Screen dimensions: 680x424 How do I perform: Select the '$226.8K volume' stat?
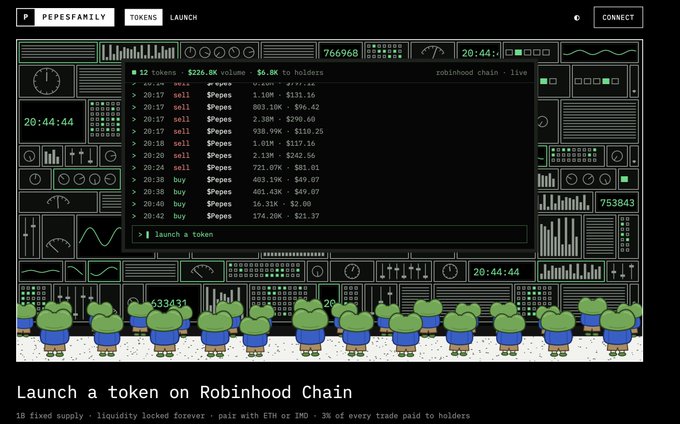tap(216, 72)
